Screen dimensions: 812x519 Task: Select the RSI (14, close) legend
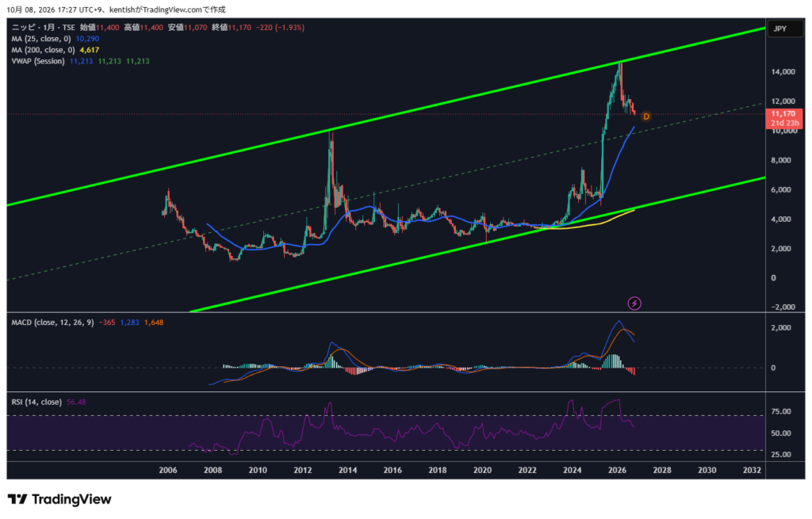[x=36, y=402]
